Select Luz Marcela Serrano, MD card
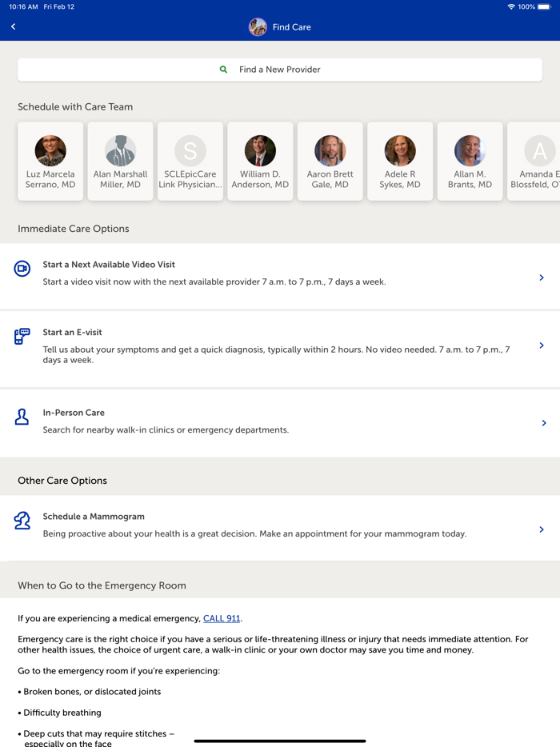This screenshot has width=560, height=747. coord(50,162)
